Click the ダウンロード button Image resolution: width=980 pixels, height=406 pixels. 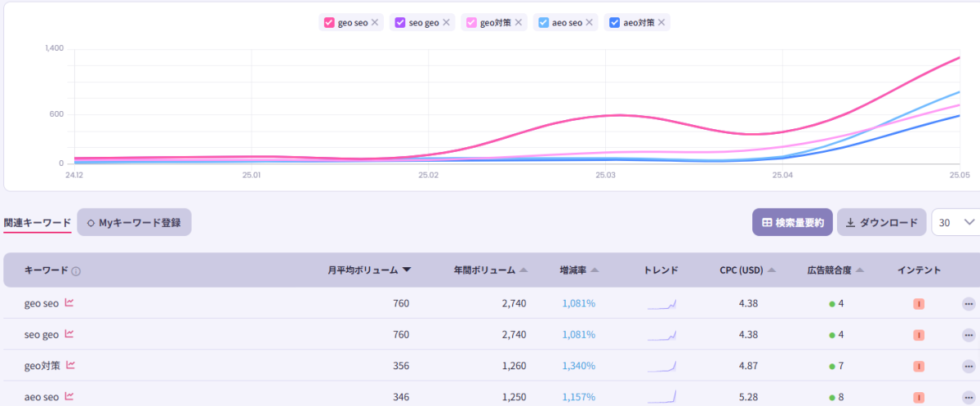[881, 222]
